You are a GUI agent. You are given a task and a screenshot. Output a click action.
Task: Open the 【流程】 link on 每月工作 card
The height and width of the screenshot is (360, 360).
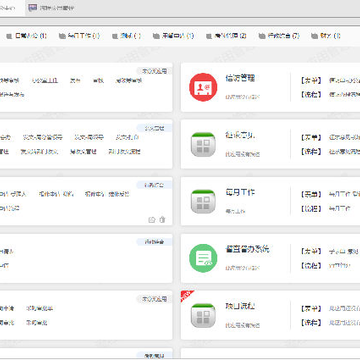pyautogui.click(x=311, y=209)
